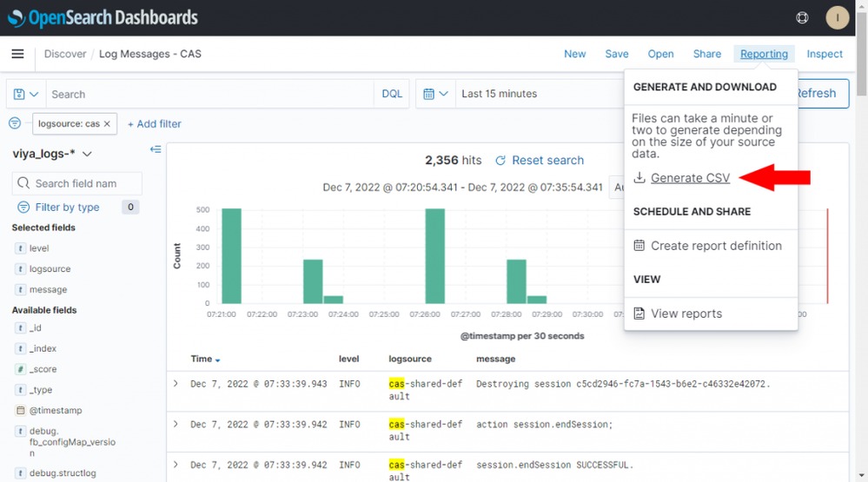Screen dimensions: 868x482
Task: Click the calendar quick-select date icon
Action: pos(435,94)
